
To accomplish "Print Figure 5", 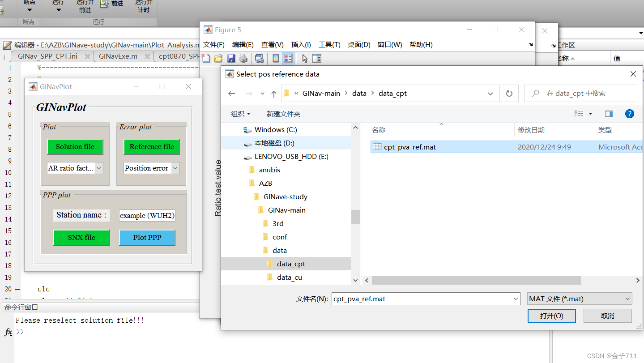I will 243,58.
